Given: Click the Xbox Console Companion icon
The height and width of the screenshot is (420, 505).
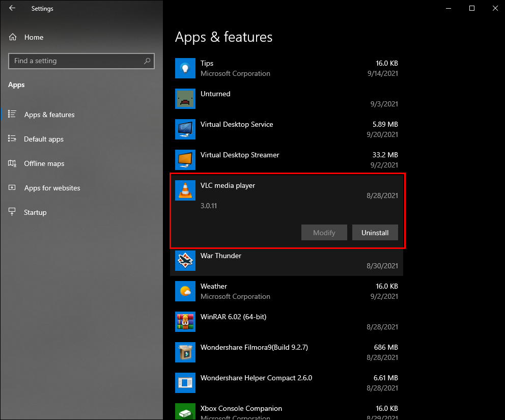Looking at the screenshot, I should point(185,411).
